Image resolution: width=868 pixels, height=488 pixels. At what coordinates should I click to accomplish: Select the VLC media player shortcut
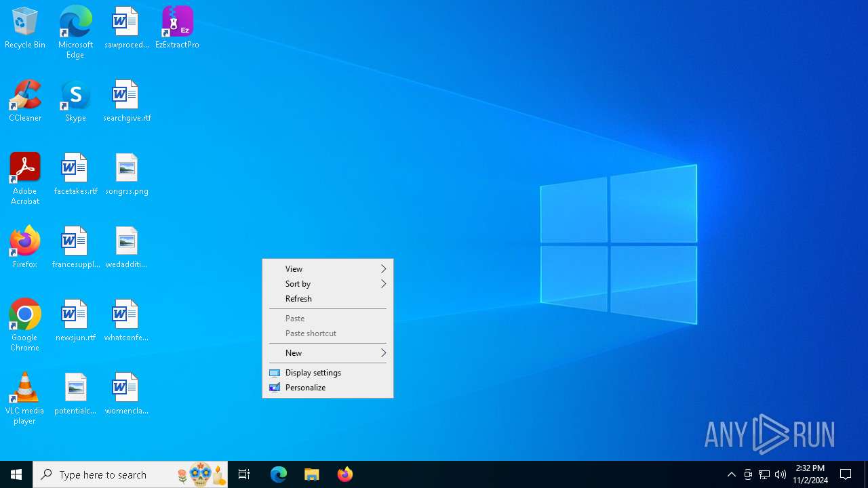coord(25,399)
